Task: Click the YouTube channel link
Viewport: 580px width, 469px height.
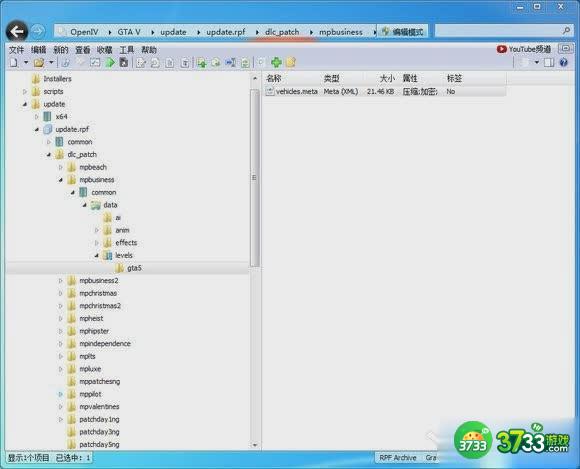Action: (x=524, y=49)
